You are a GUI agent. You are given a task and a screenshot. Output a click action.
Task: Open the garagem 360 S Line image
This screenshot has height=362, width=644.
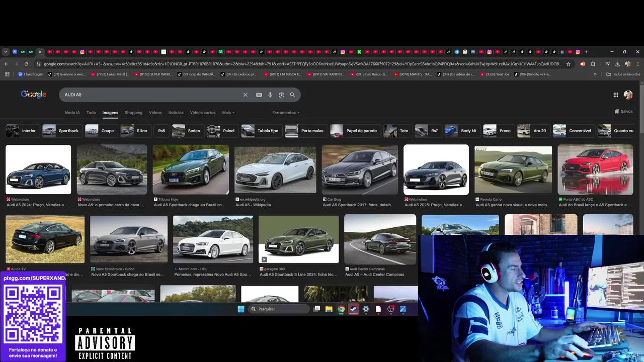point(299,239)
